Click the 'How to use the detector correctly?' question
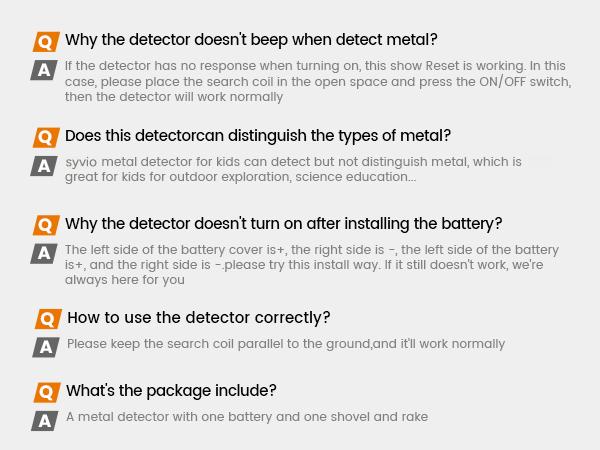 198,318
